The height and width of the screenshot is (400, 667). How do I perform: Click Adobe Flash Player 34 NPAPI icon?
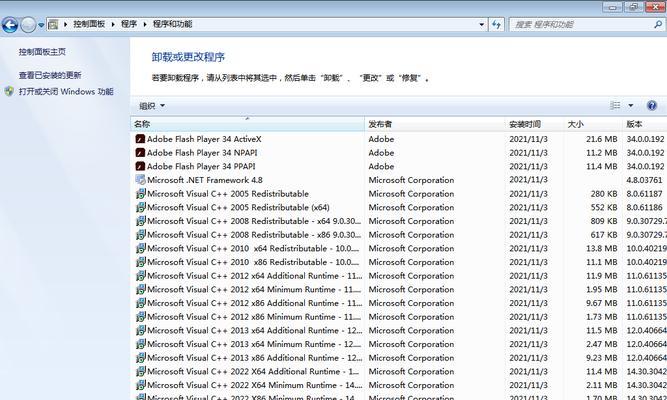[140, 153]
